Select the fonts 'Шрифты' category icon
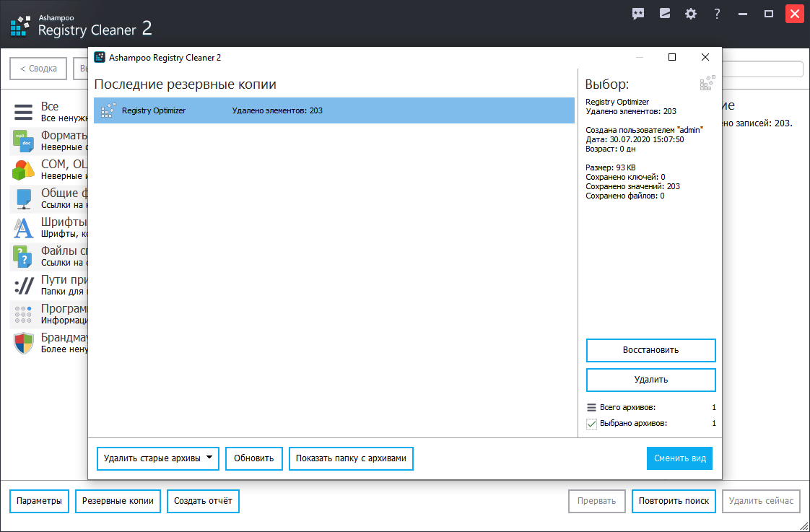The image size is (810, 532). point(23,228)
